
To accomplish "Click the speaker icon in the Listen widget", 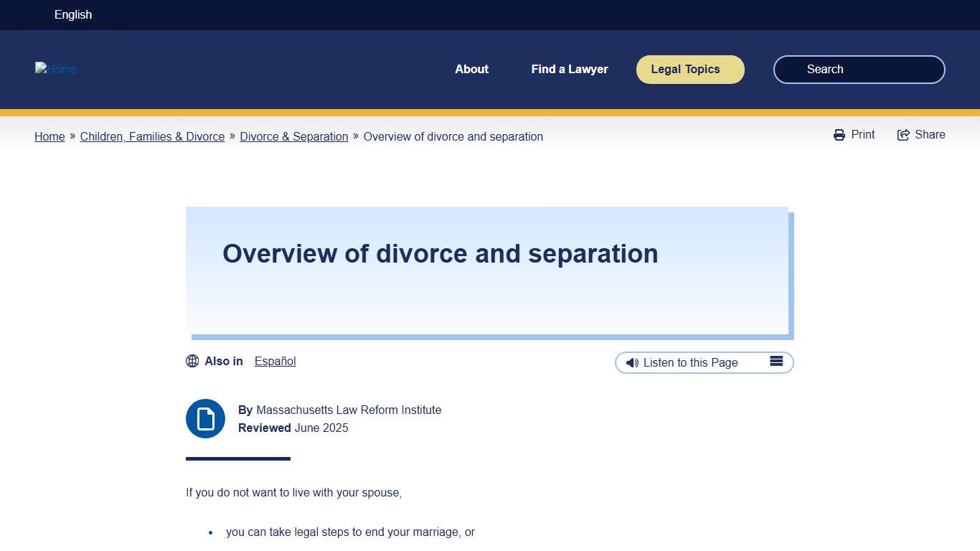I will tap(632, 362).
